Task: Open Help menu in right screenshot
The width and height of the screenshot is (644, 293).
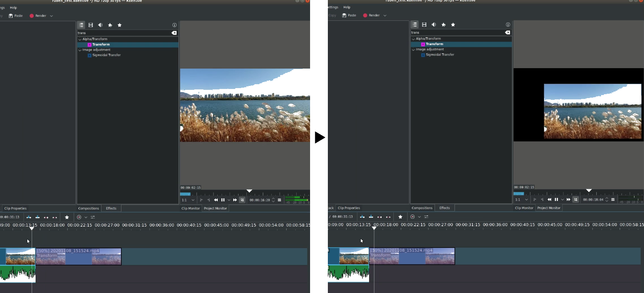Action: coord(347,7)
